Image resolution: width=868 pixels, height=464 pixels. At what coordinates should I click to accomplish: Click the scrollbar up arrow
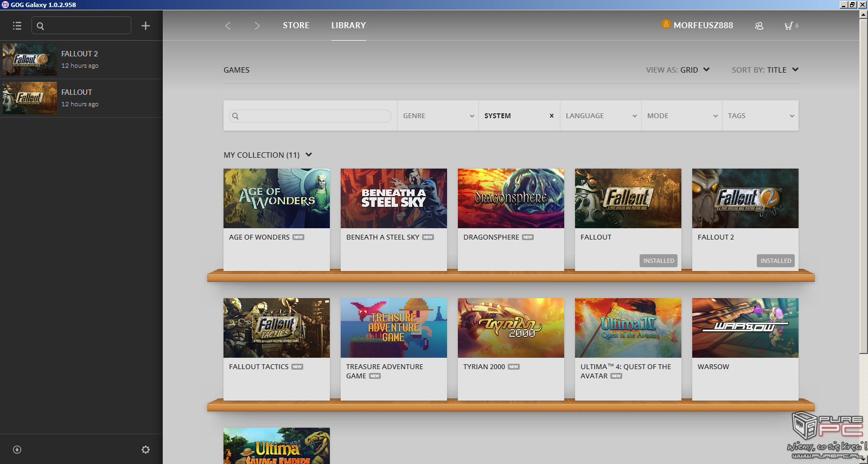(x=863, y=15)
